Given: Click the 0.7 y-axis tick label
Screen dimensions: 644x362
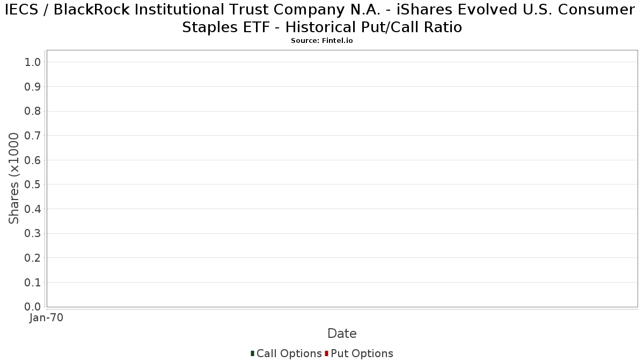Looking at the screenshot, I should point(33,136).
